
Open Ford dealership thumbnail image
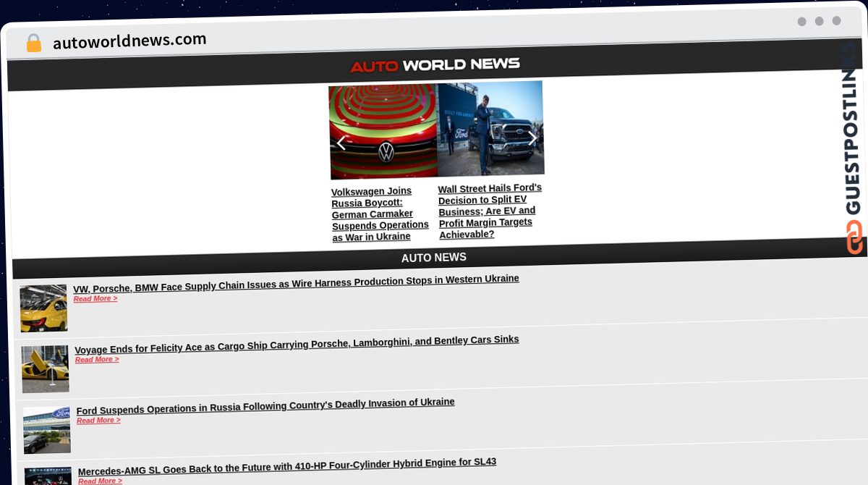47,430
